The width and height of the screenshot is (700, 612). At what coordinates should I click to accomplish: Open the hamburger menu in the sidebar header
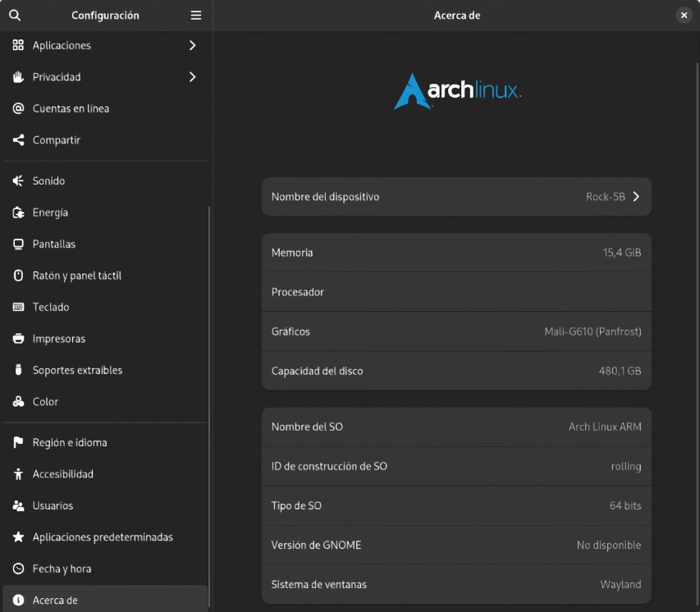point(196,16)
